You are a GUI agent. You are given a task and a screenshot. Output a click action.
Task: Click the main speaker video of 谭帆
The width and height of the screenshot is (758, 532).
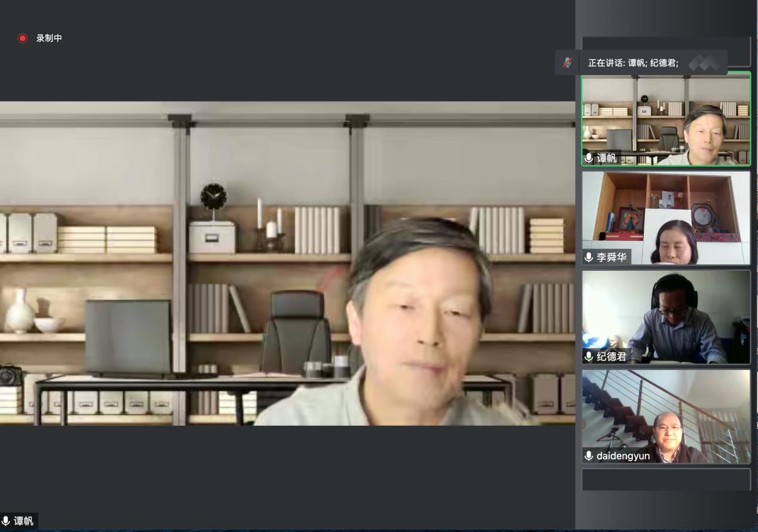[287, 263]
